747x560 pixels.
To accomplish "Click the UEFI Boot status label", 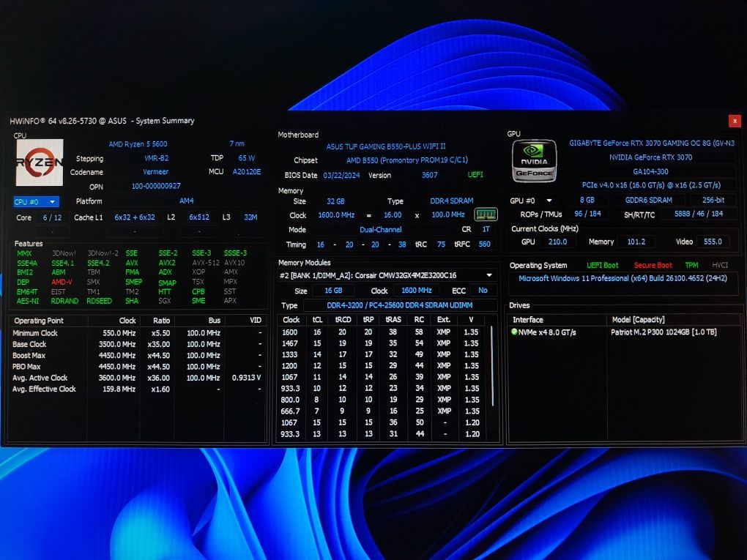I will click(x=603, y=265).
